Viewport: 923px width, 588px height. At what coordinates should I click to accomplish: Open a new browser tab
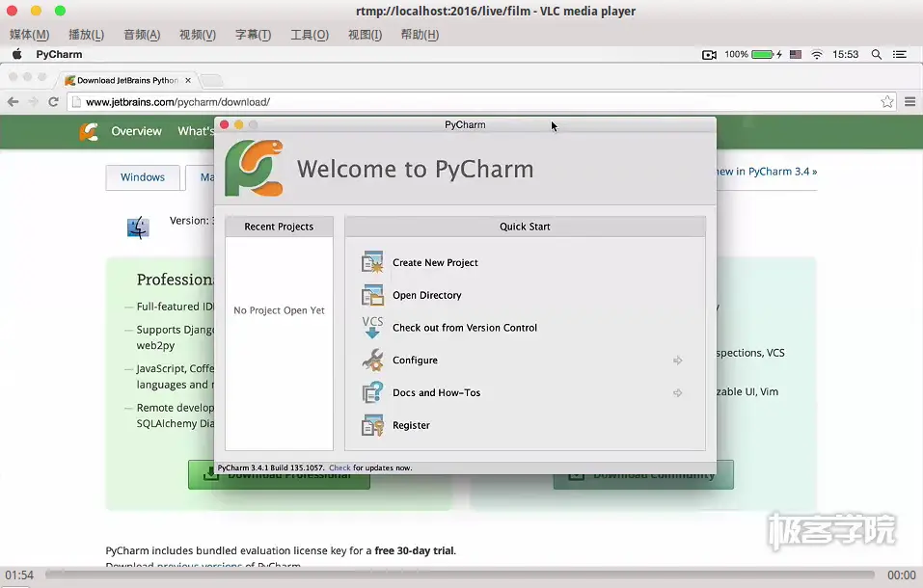click(212, 80)
